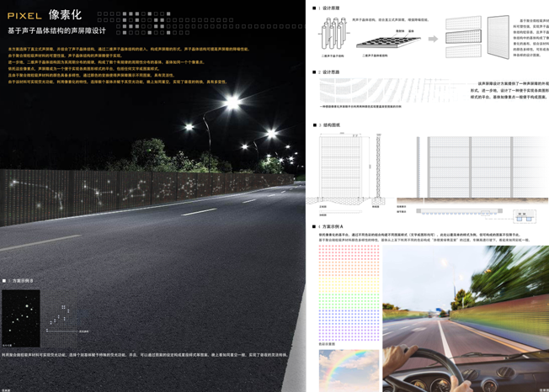Click the yellow introduction paragraph
This screenshot has width=549, height=392.
(x=128, y=66)
